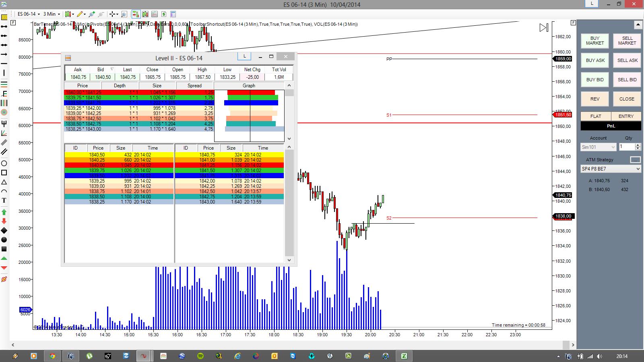Choose the vertical line drawing tool

pyautogui.click(x=4, y=73)
